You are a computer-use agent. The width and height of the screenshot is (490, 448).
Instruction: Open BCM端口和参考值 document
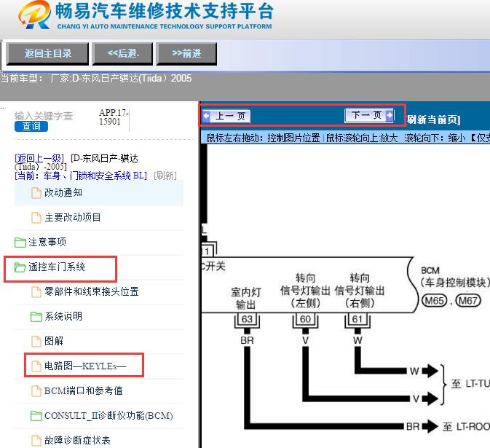[x=84, y=390]
